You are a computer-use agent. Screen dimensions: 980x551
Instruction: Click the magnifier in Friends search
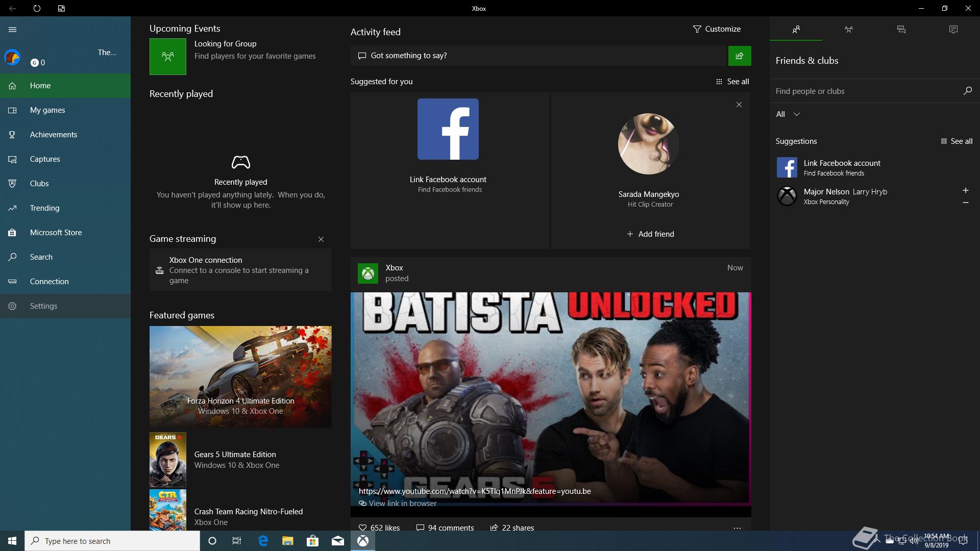[967, 91]
